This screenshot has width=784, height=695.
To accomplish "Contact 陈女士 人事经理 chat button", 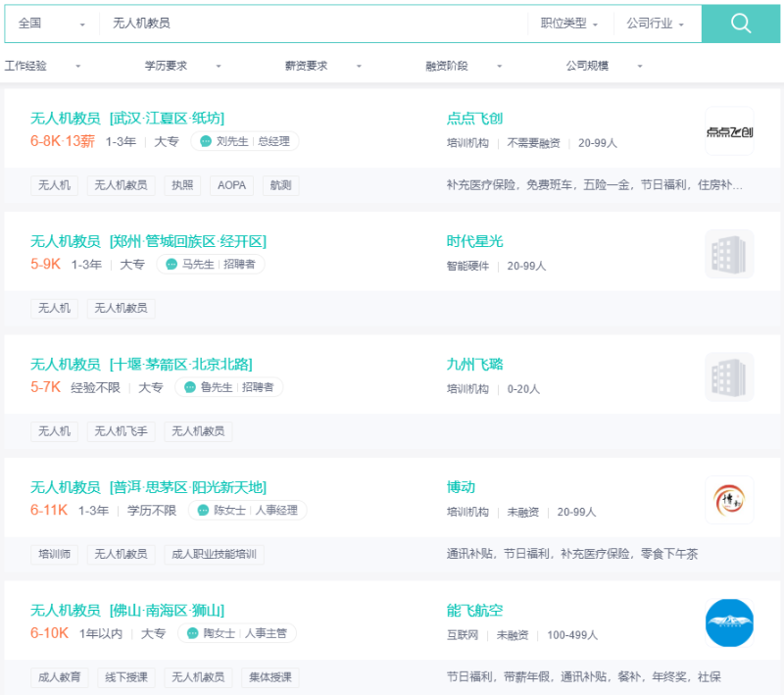I will click(248, 510).
